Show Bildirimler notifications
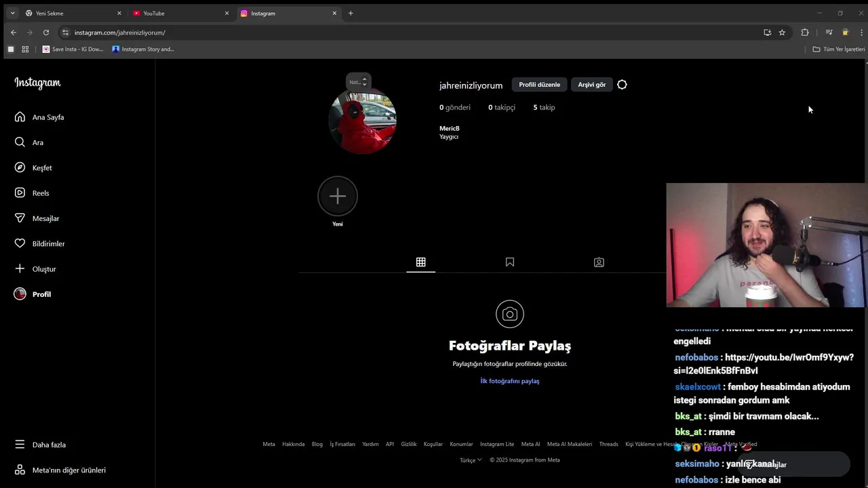 point(39,243)
